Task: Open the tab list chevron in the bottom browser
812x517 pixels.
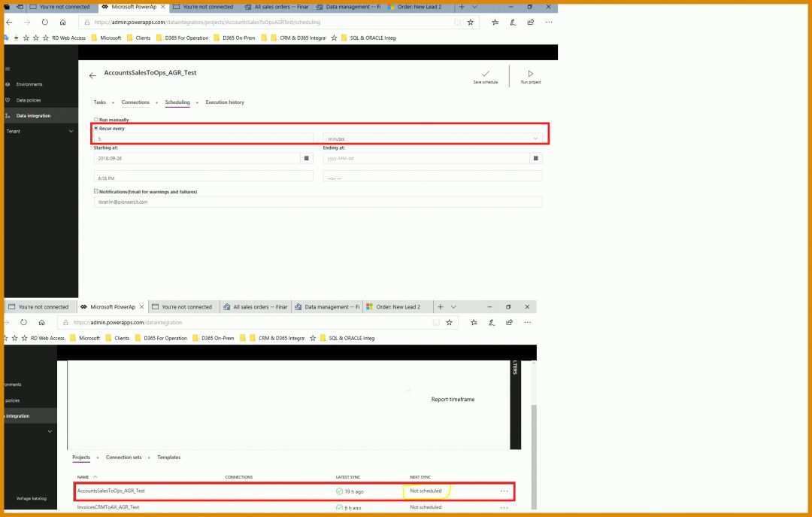Action: (x=453, y=307)
